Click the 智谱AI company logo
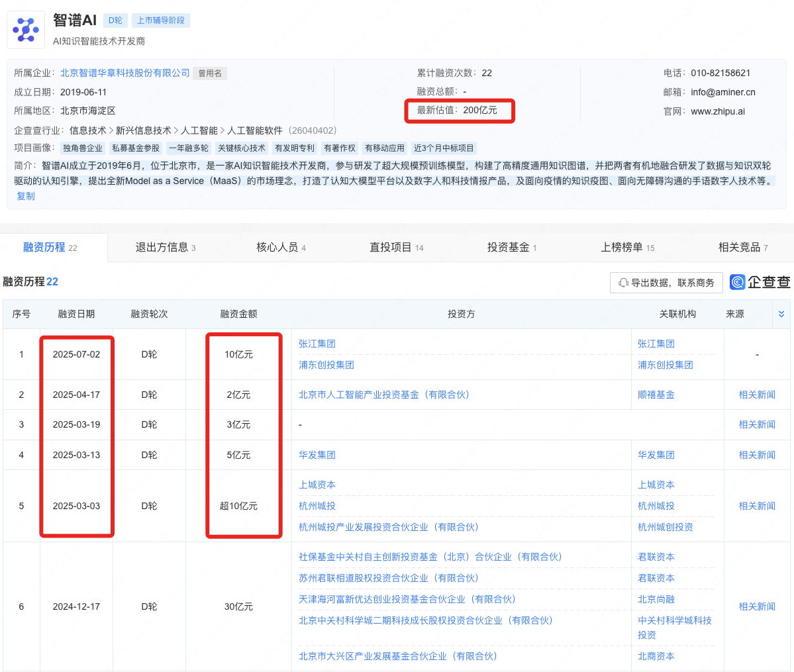Image resolution: width=794 pixels, height=672 pixels. [25, 29]
